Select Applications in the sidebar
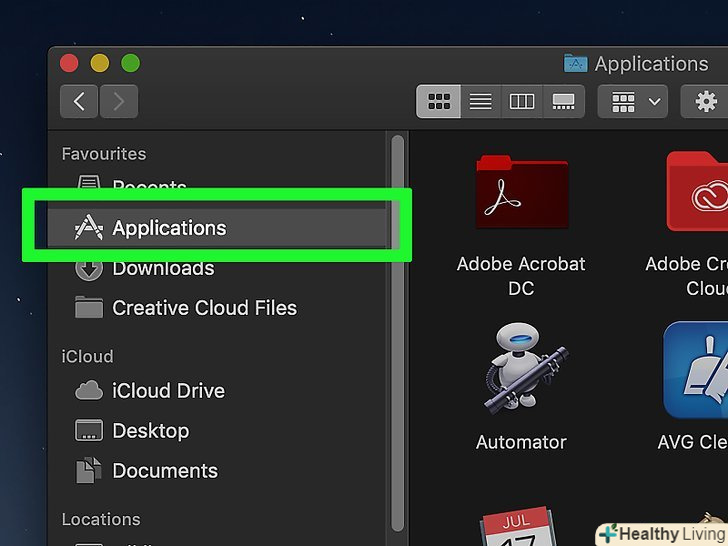The height and width of the screenshot is (546, 728). click(x=217, y=228)
